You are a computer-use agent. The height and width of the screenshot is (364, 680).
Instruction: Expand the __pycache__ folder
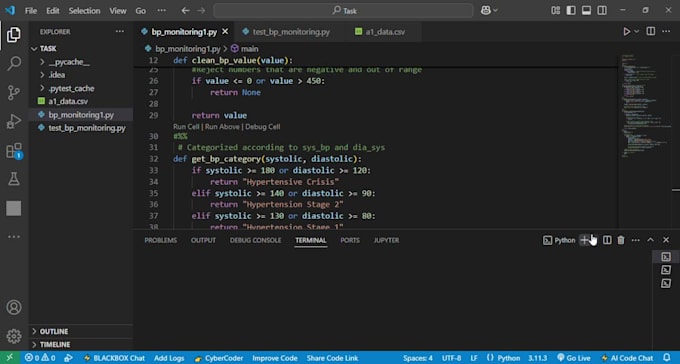tap(81, 62)
